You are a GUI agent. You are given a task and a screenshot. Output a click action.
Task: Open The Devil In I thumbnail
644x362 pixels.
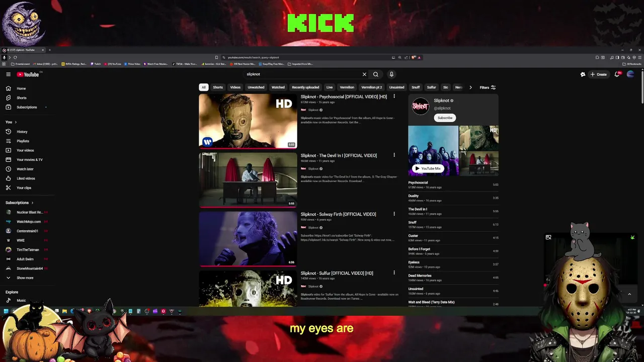coord(248,180)
